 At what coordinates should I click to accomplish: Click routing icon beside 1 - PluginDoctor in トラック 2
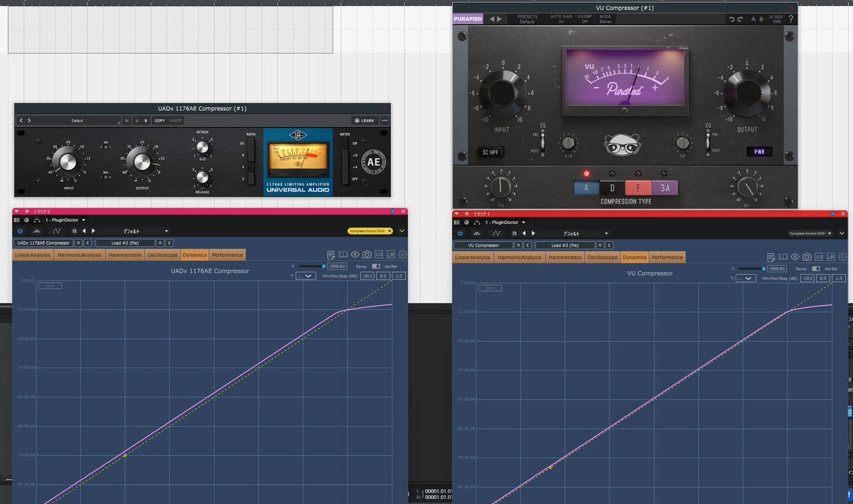38,220
